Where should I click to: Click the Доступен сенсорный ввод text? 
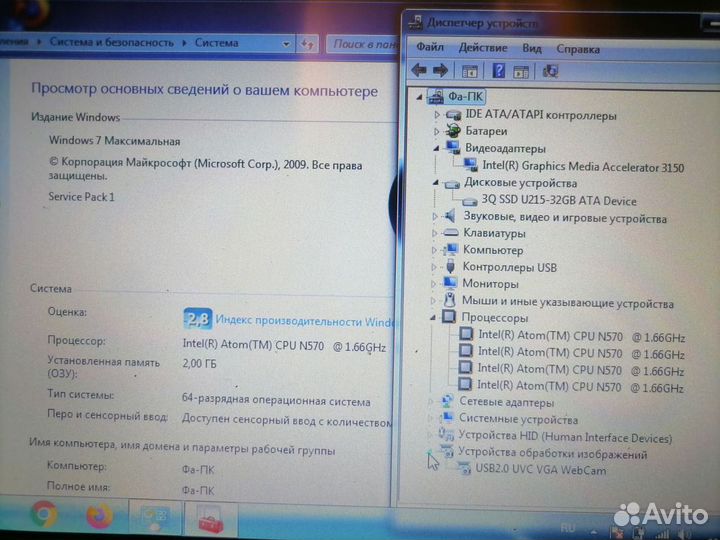(x=287, y=420)
